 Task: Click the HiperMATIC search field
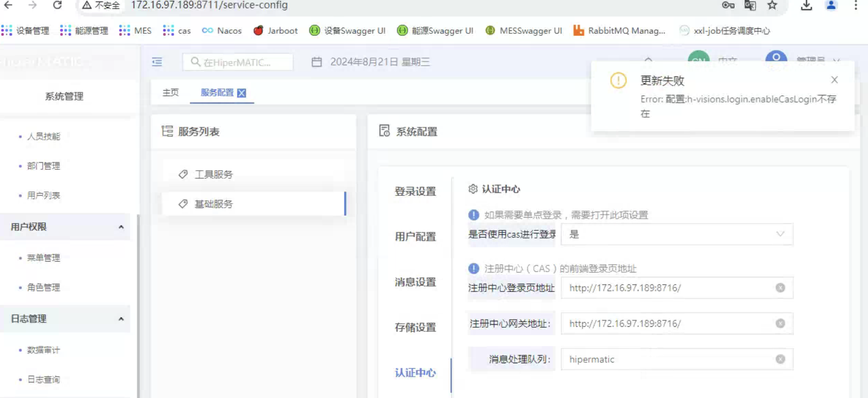coord(238,62)
